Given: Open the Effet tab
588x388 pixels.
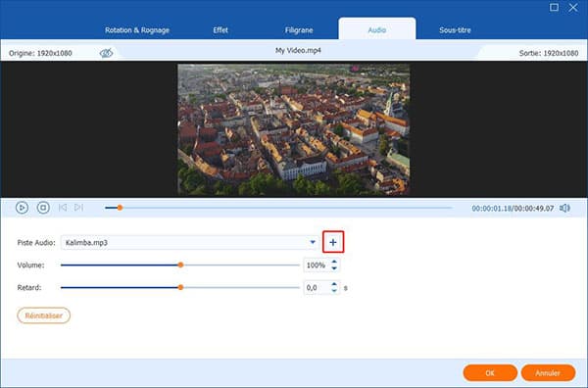Looking at the screenshot, I should [x=220, y=30].
